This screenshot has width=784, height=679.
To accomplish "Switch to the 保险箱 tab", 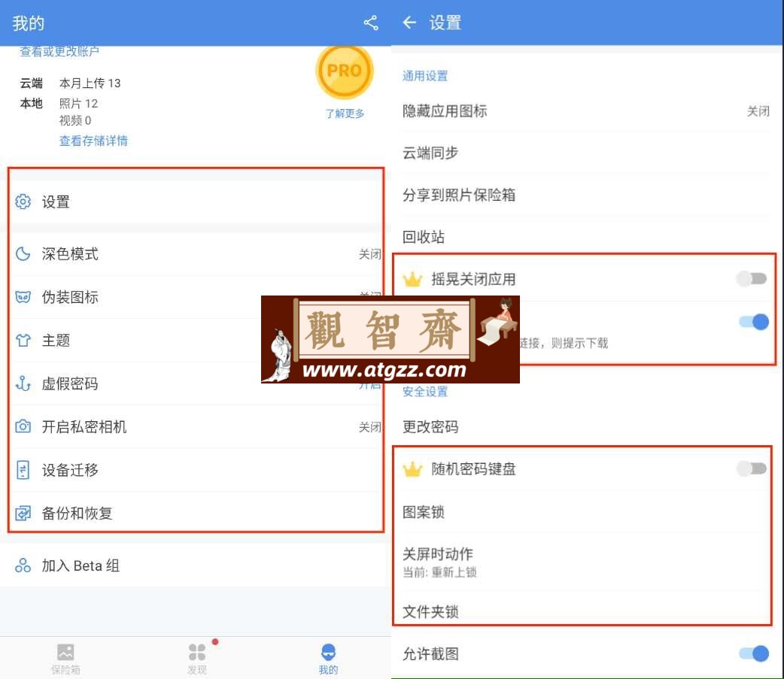I will 65,659.
